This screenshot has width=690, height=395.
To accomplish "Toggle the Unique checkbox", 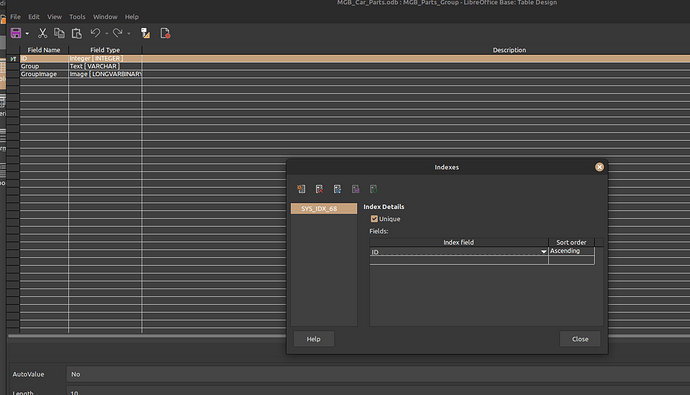I will 374,219.
